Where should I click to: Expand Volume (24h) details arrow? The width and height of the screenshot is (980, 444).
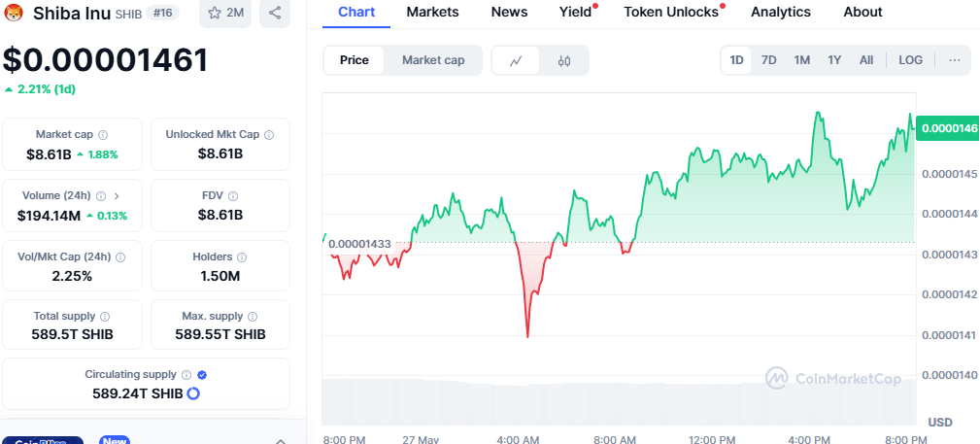click(x=117, y=195)
